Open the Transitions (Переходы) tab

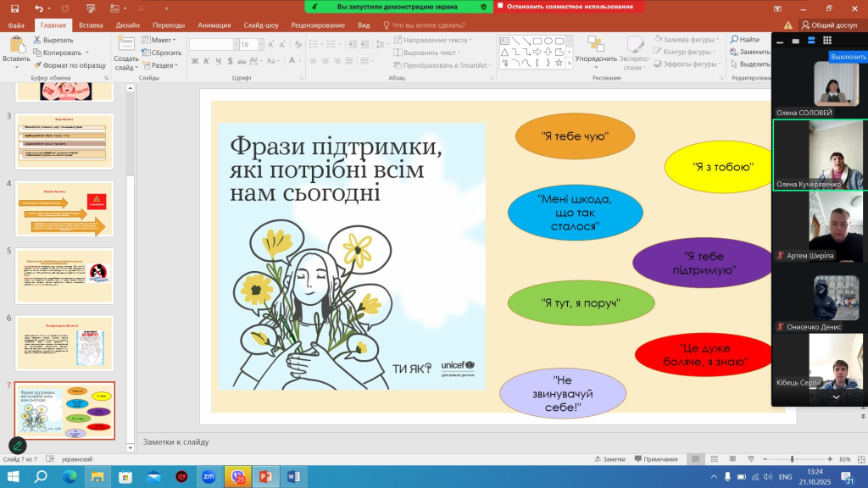tap(169, 25)
